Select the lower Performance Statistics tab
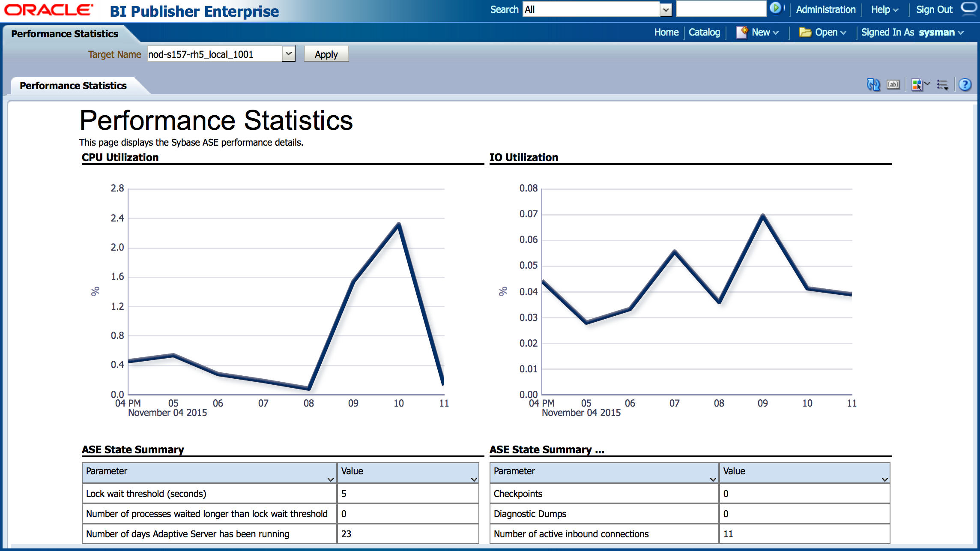The width and height of the screenshot is (980, 551). (x=73, y=86)
